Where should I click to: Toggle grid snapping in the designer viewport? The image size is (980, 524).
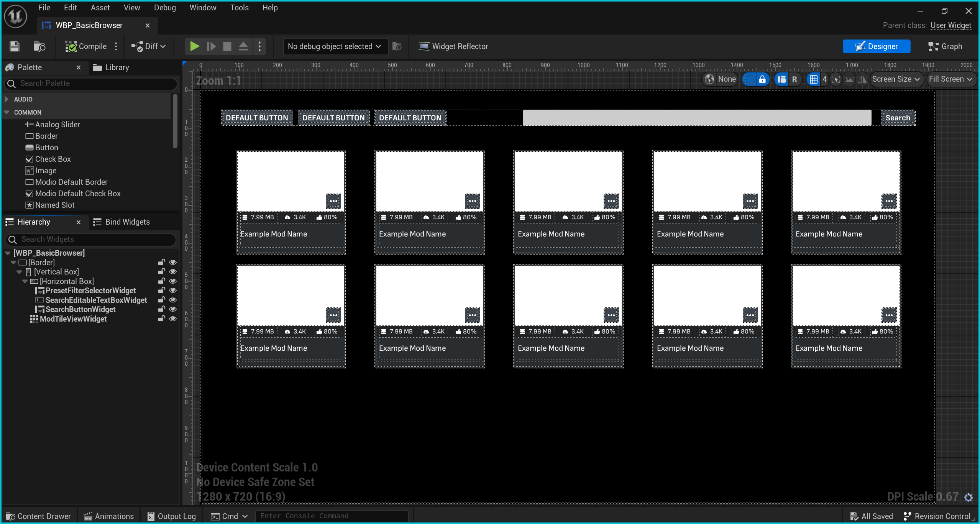click(x=814, y=79)
